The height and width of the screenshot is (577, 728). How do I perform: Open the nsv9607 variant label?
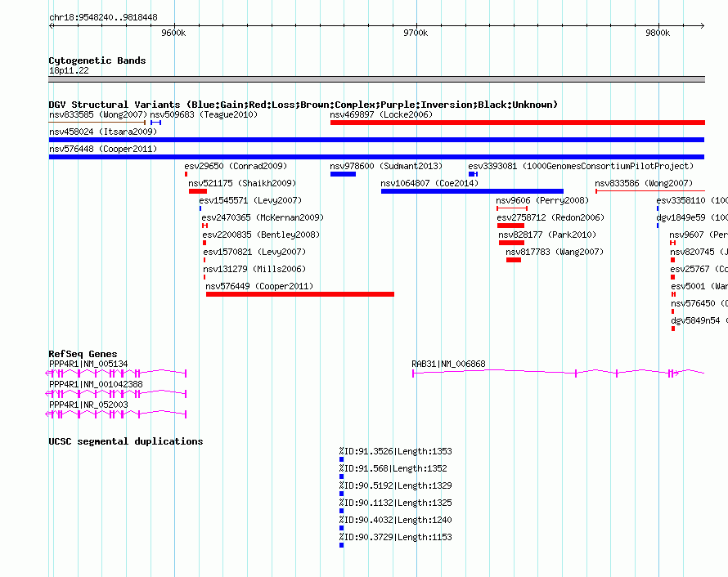point(699,235)
